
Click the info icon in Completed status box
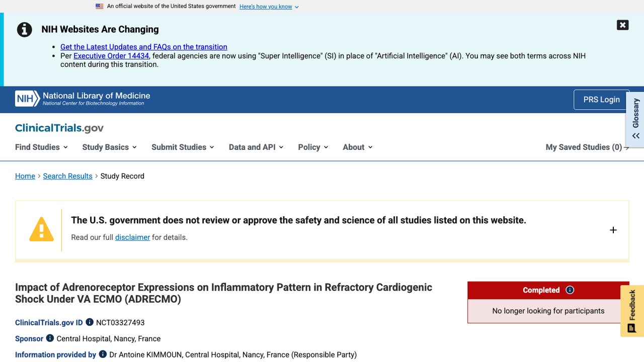[x=570, y=290]
